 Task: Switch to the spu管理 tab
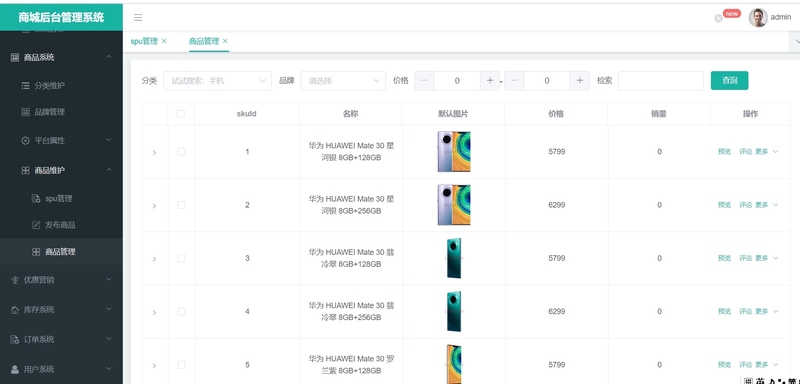[x=144, y=41]
